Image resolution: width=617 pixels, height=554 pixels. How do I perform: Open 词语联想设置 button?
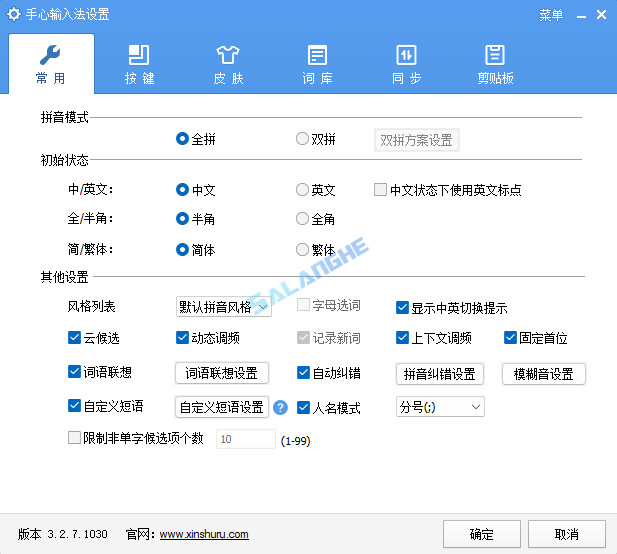(x=222, y=373)
